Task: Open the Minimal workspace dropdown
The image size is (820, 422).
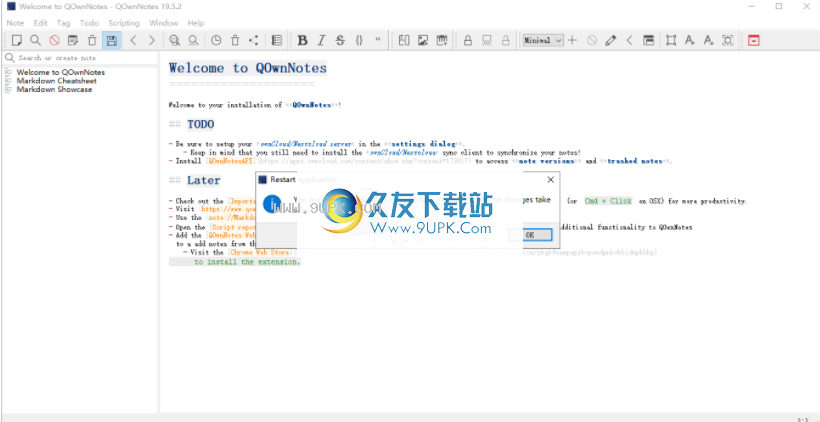Action: (x=543, y=40)
